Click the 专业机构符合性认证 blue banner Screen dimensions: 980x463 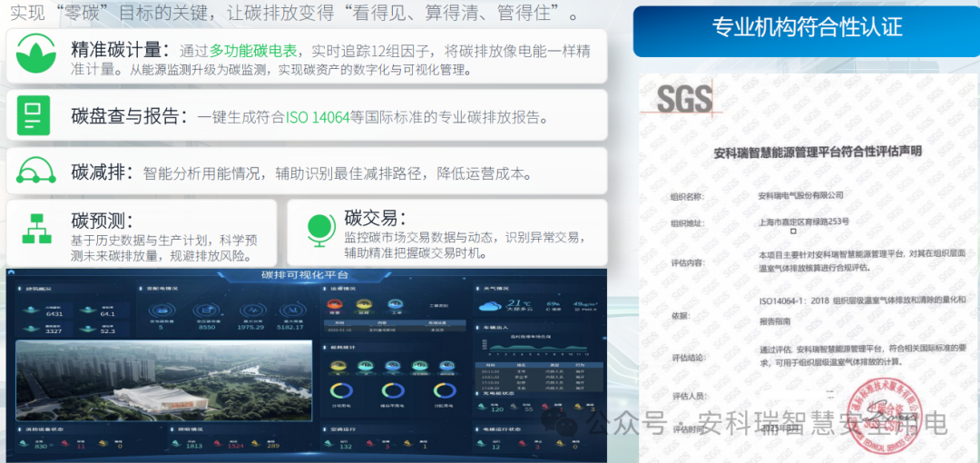click(807, 31)
